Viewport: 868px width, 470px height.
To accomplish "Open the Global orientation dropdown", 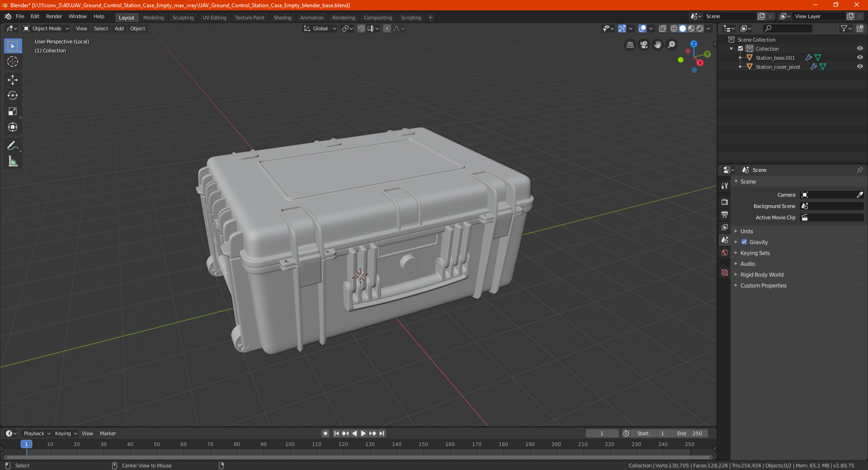I will point(320,28).
